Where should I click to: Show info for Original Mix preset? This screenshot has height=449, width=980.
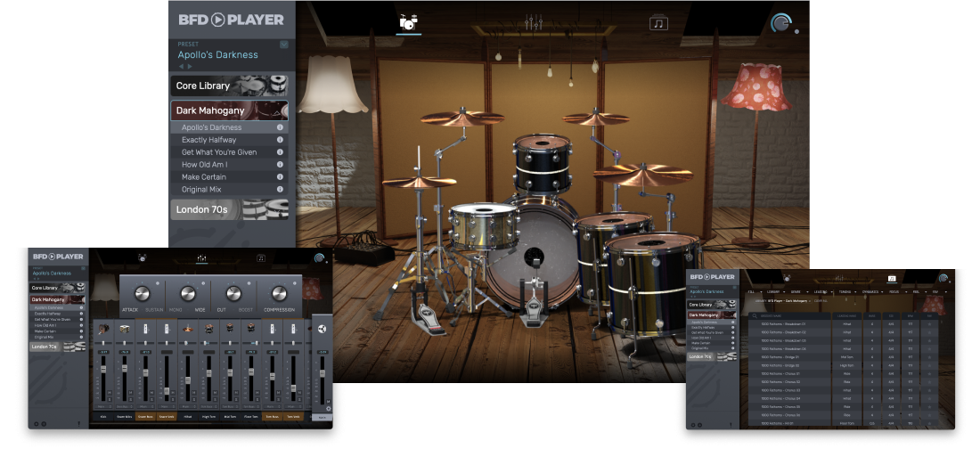coord(280,190)
